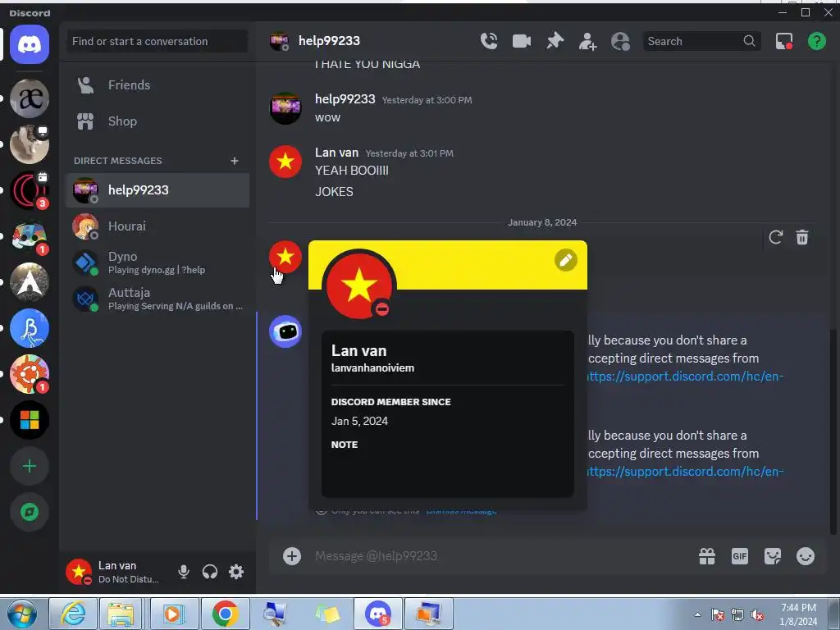Open Hourai direct message

(x=157, y=226)
